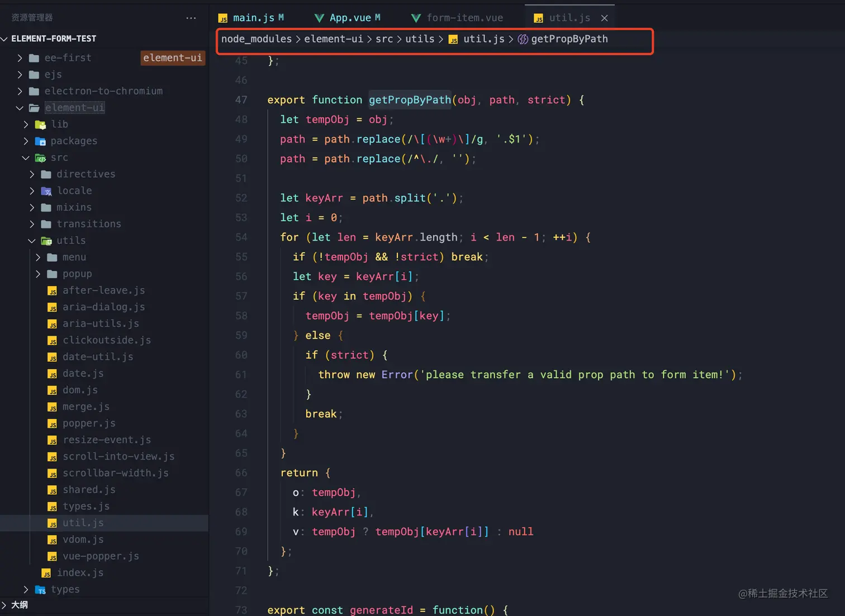Click the JS file icon beside util.js in breadcrumb
The image size is (845, 616).
click(454, 40)
